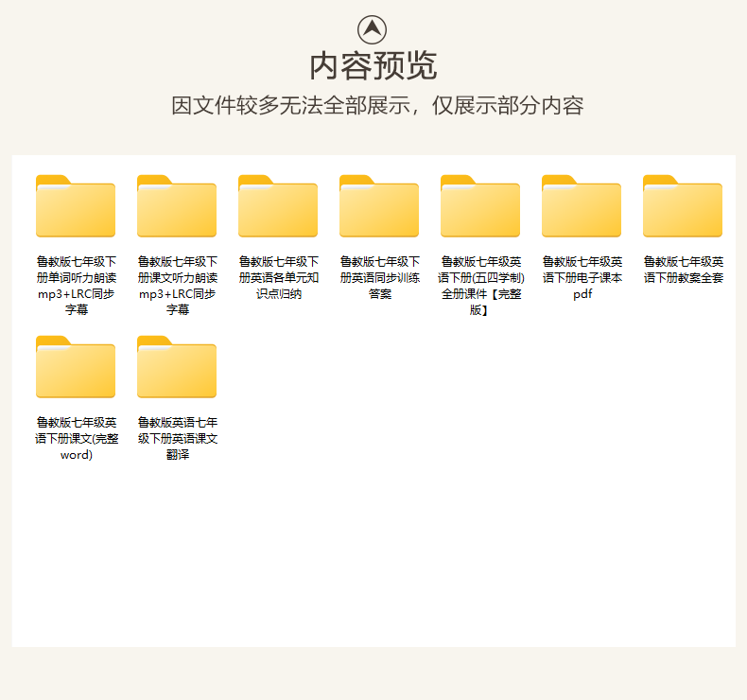Image resolution: width=747 pixels, height=700 pixels.
Task: Open folder icon for 鲁教版七年级英语下册课文(完整word)
Action: pos(76,367)
